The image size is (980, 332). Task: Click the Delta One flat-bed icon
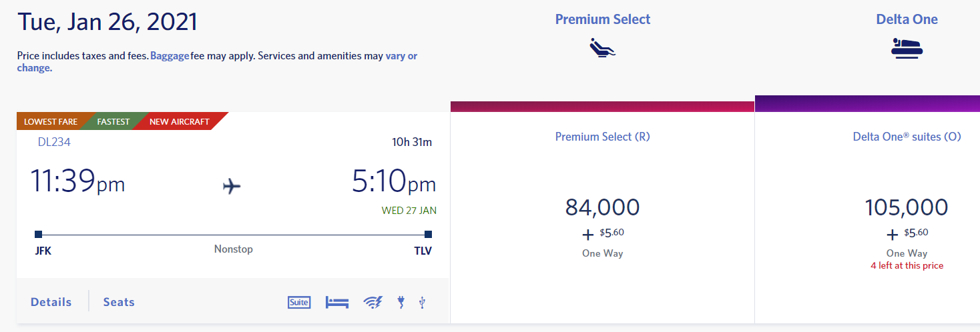[x=907, y=48]
